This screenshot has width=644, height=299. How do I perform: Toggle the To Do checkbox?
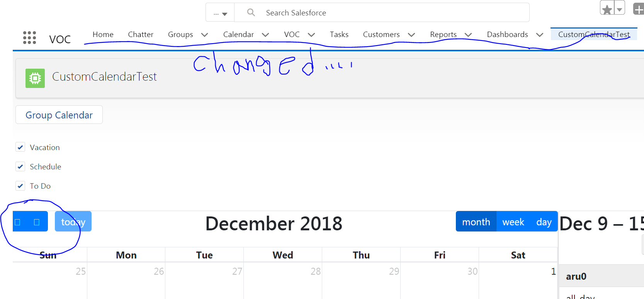20,186
